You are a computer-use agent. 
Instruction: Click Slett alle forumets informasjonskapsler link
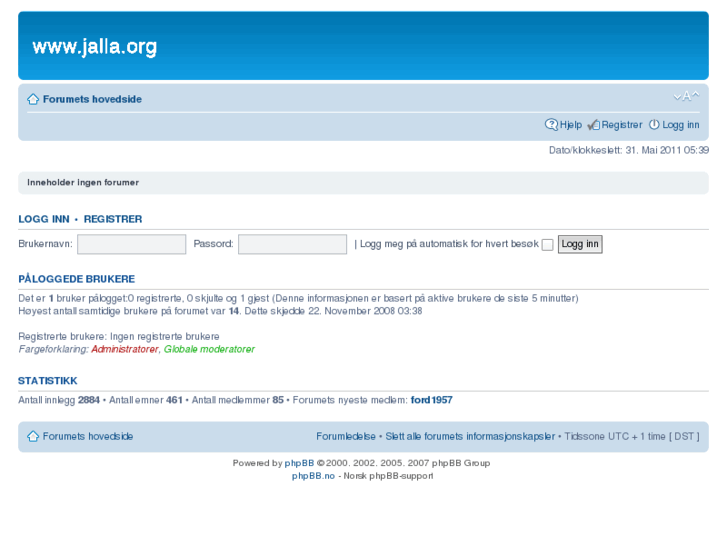pyautogui.click(x=470, y=436)
